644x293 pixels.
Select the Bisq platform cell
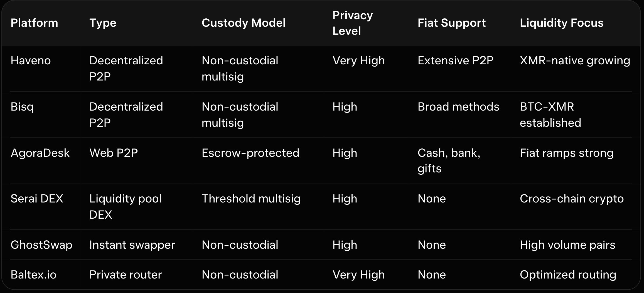[x=22, y=107]
